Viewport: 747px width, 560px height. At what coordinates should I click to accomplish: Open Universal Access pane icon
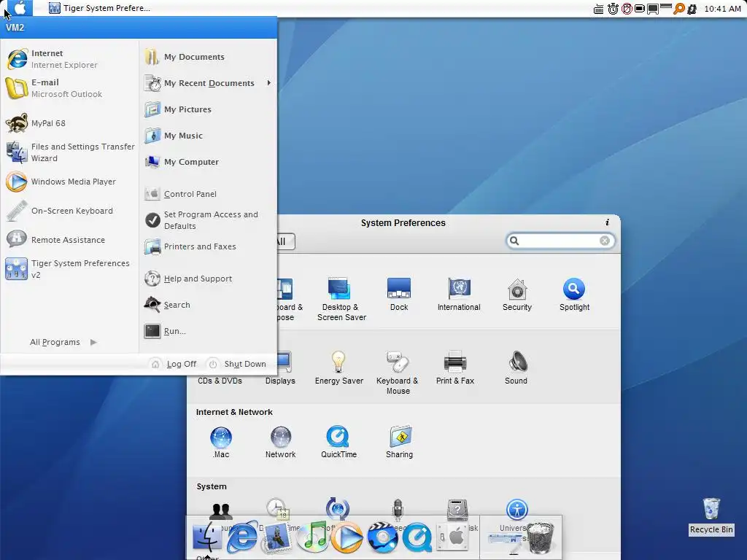coord(517,510)
